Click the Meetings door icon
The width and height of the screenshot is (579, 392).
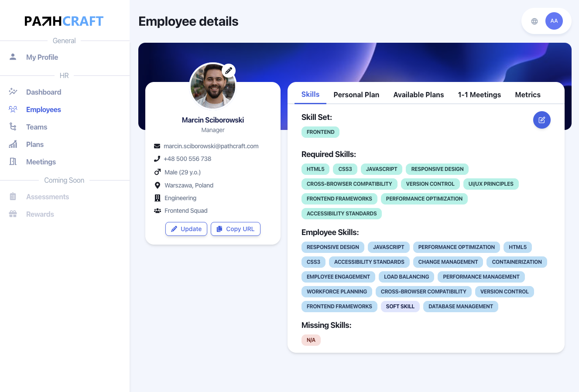(x=13, y=161)
